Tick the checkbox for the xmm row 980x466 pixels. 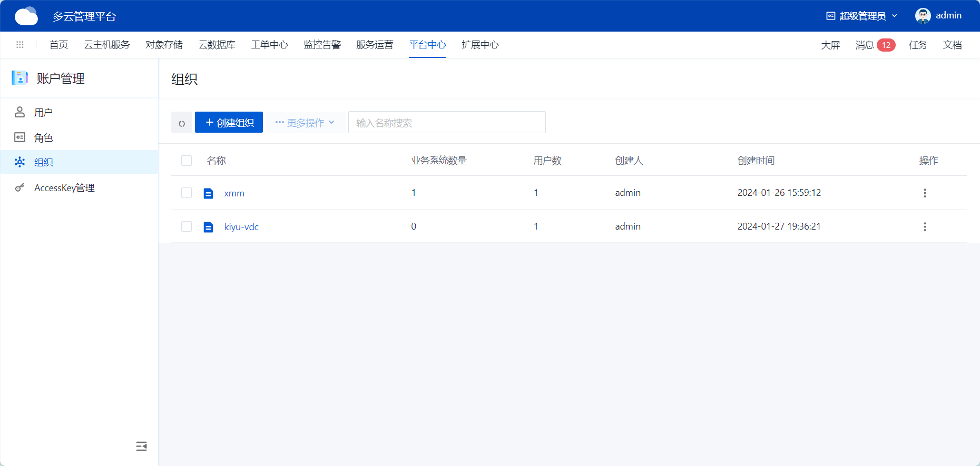coord(187,193)
